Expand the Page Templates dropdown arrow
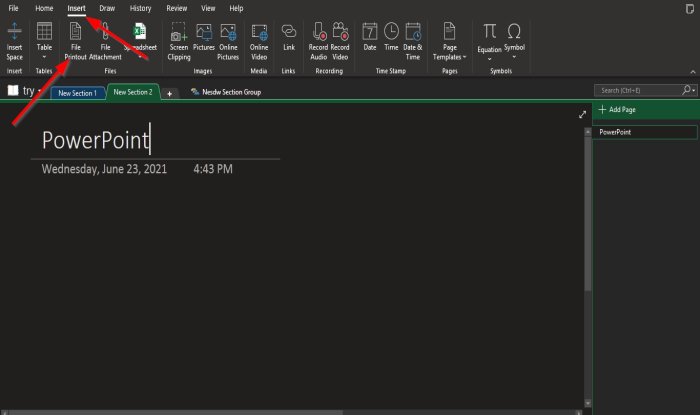 coord(464,57)
